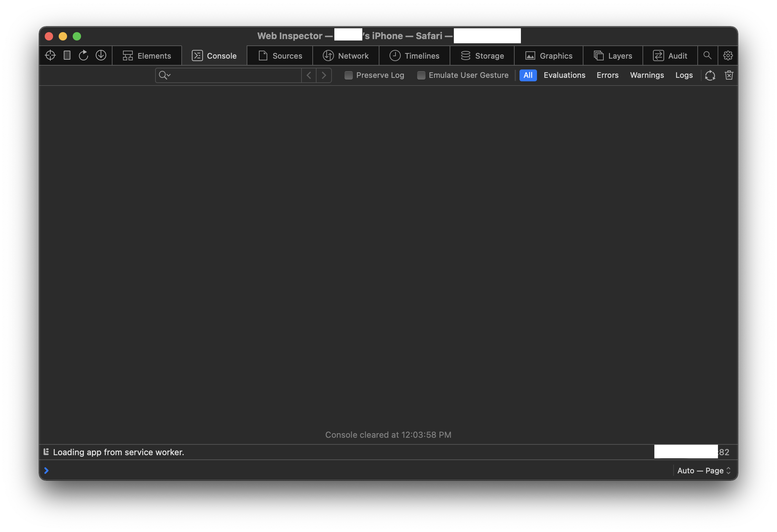Screen dimensions: 777x532
Task: Filter console to show only Errors
Action: click(608, 75)
